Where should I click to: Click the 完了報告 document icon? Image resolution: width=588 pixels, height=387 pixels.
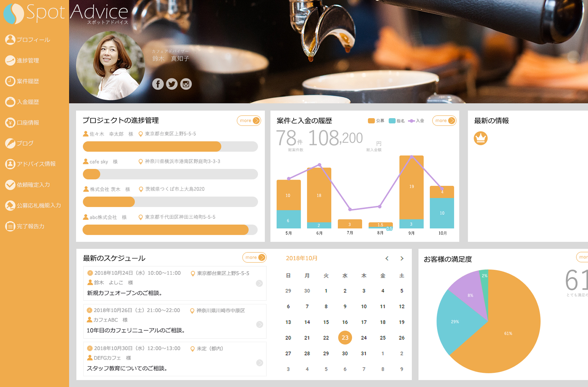[x=10, y=226]
